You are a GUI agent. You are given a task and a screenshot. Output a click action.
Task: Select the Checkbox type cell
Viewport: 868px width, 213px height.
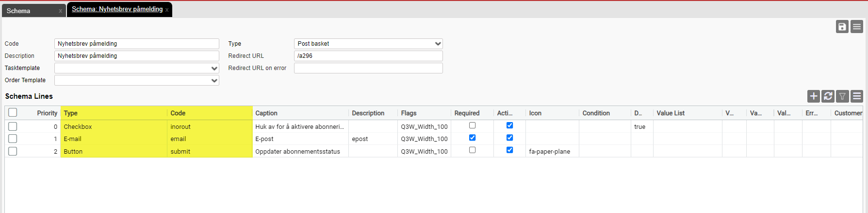coord(114,126)
